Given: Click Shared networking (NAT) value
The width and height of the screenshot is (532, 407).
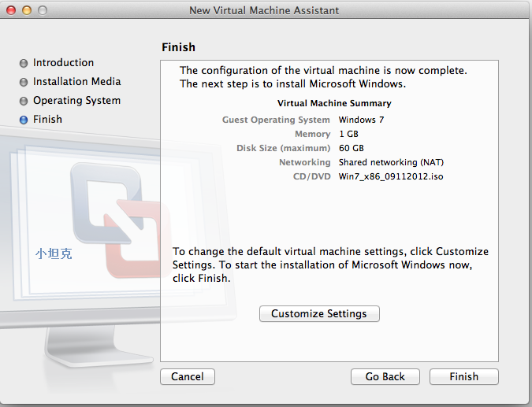Looking at the screenshot, I should point(391,162).
